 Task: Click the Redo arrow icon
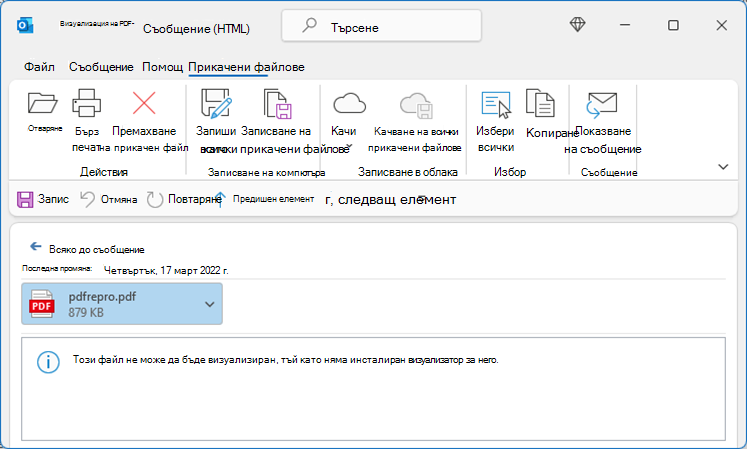[x=154, y=199]
